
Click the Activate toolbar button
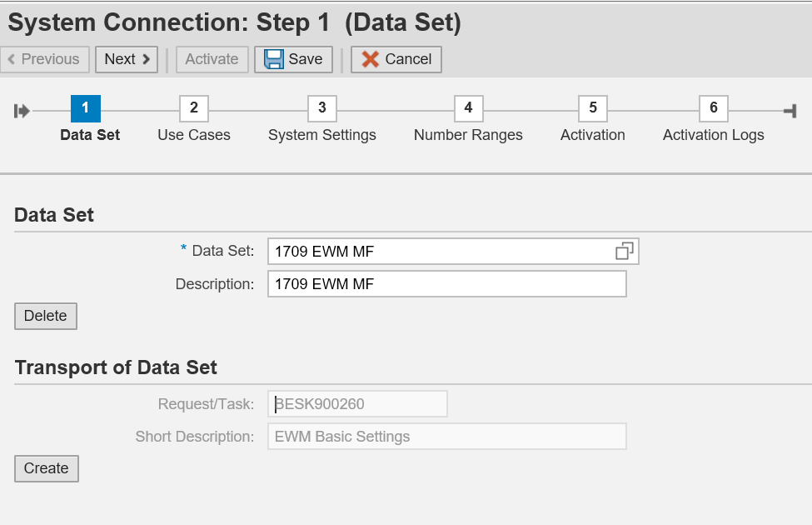(212, 59)
